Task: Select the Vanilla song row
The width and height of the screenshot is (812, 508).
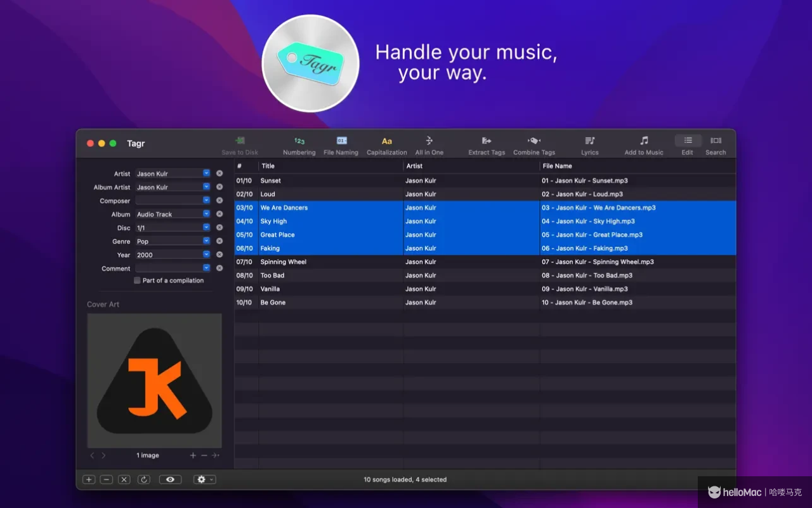Action: click(485, 289)
